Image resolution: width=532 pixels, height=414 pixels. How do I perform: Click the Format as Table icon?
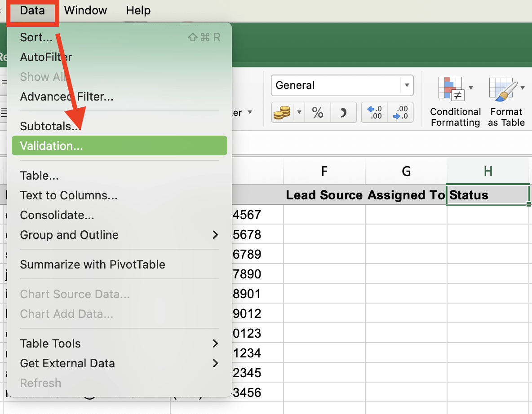503,89
